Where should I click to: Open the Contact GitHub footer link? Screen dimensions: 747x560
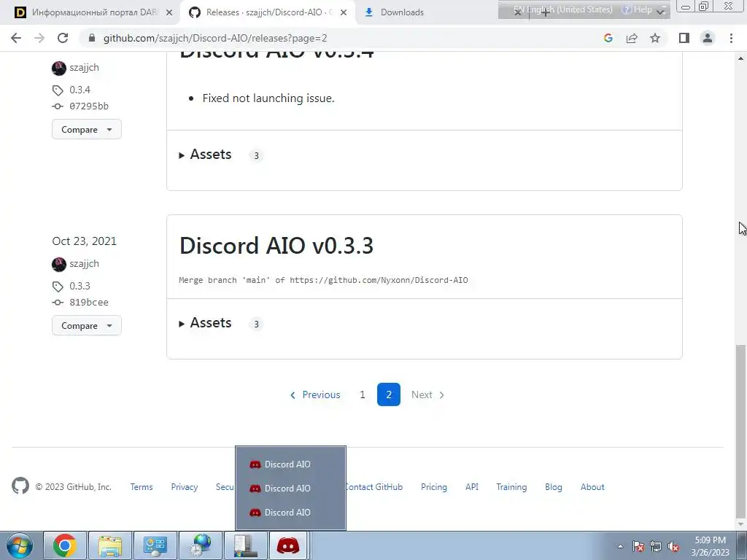coord(374,487)
